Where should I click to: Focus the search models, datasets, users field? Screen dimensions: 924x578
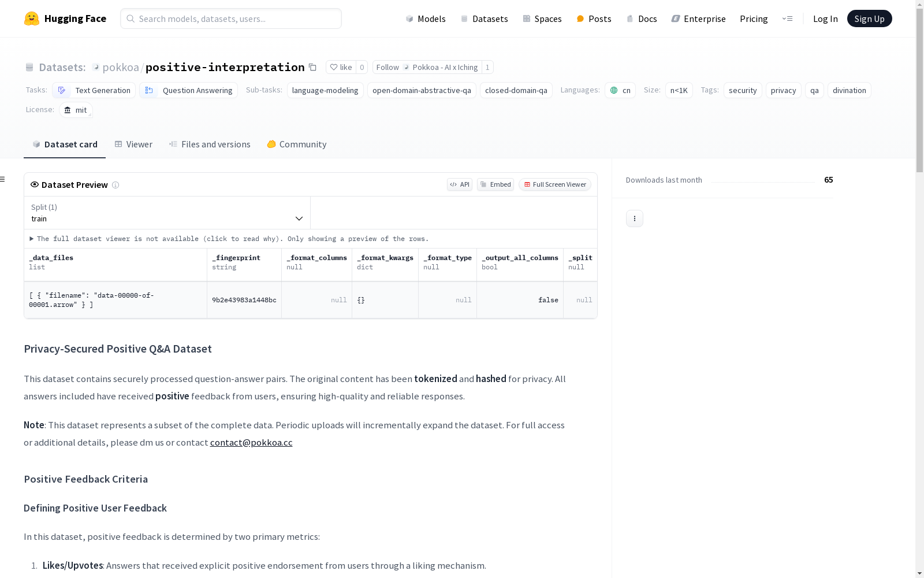231,18
